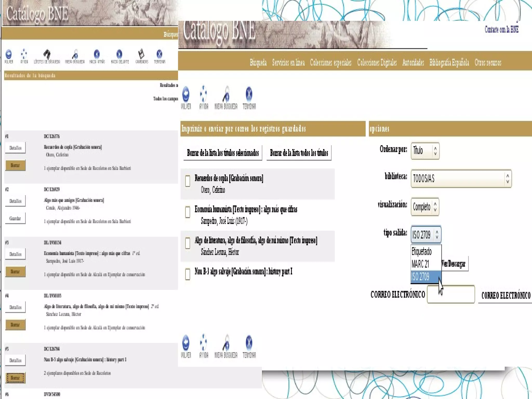Open the Autoridades menu item
Viewport: 532px width, 399px height.
click(413, 63)
